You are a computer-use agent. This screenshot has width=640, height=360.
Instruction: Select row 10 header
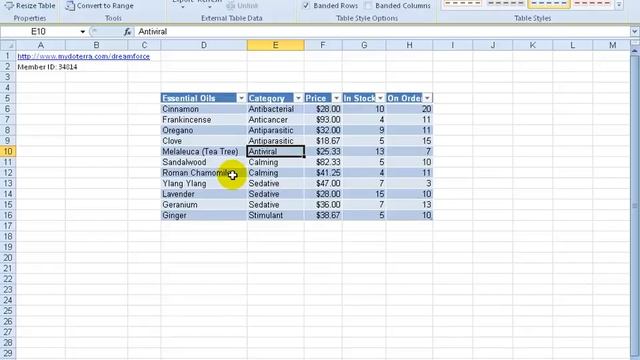8,151
